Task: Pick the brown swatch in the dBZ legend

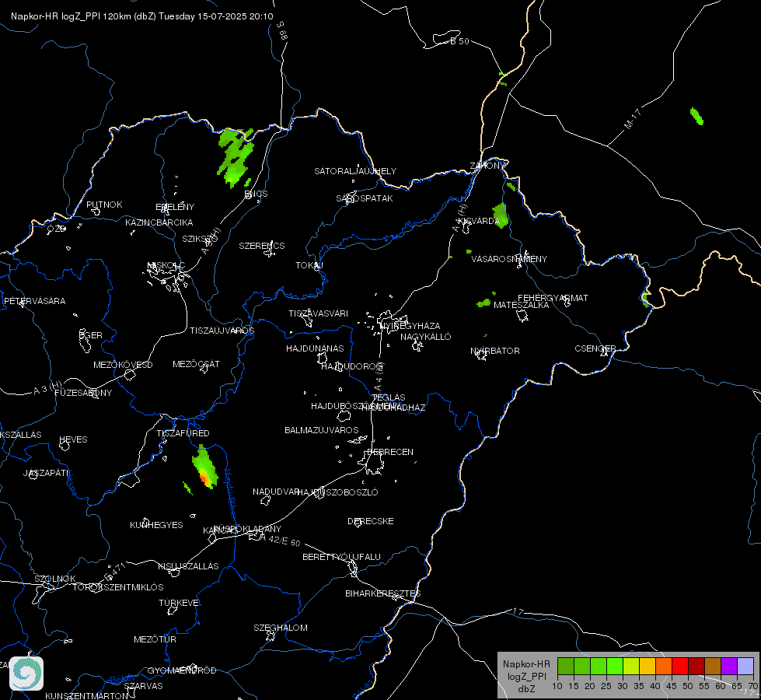Action: 713,666
